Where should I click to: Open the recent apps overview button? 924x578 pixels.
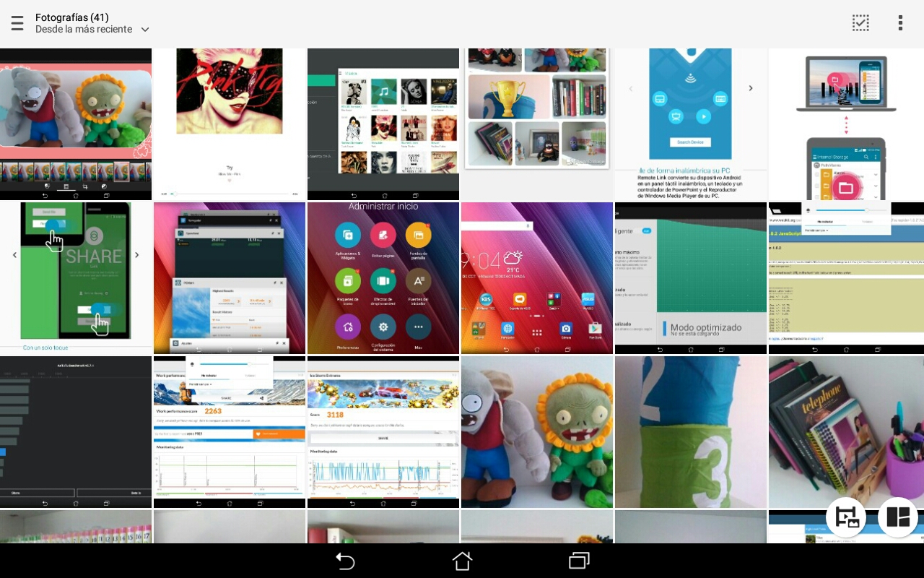click(x=579, y=561)
